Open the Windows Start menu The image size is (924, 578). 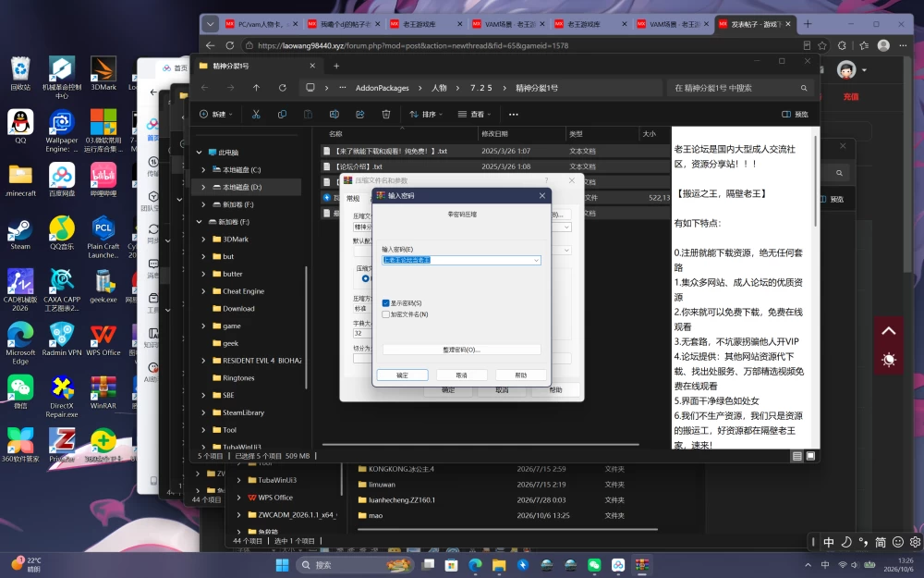(x=282, y=565)
